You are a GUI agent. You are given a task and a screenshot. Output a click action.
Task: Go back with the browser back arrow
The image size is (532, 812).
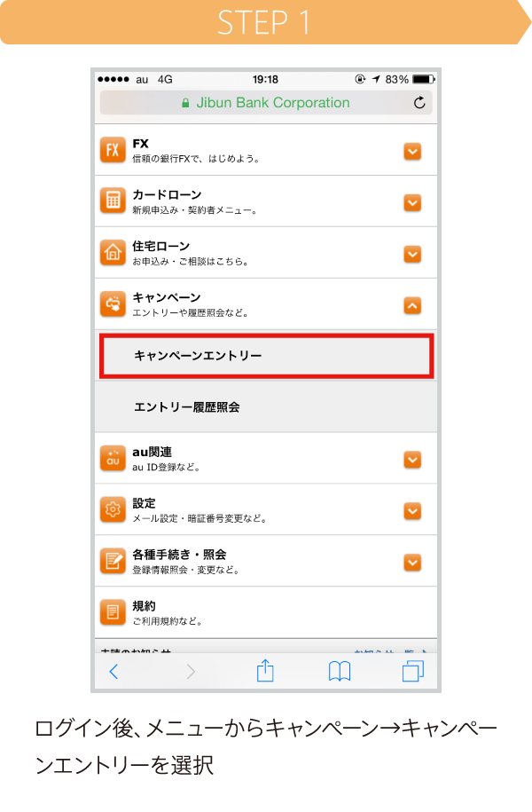tap(113, 671)
